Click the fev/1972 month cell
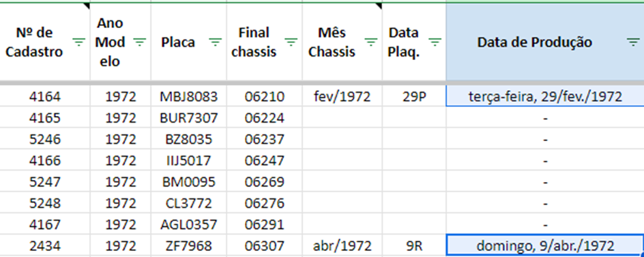This screenshot has width=644, height=257. click(342, 97)
